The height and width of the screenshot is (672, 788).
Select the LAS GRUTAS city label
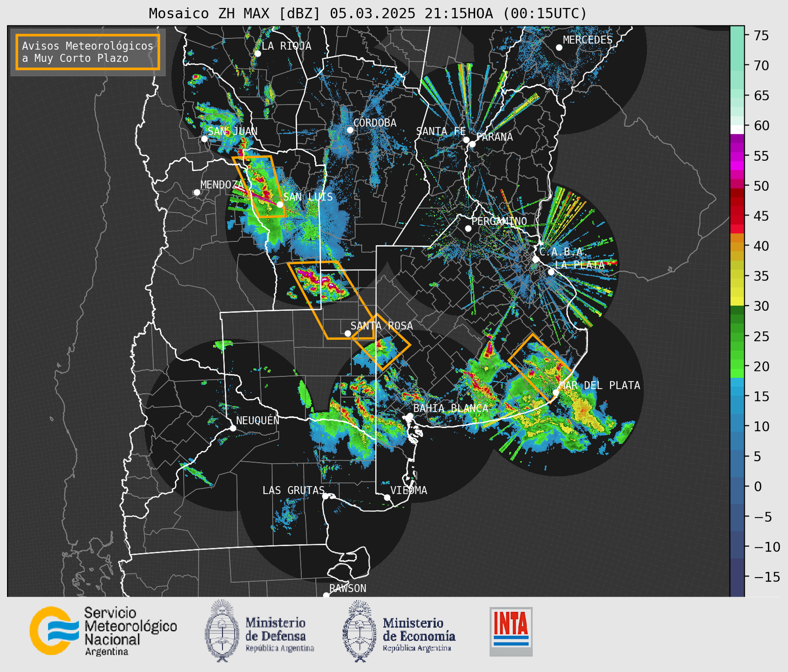point(293,490)
